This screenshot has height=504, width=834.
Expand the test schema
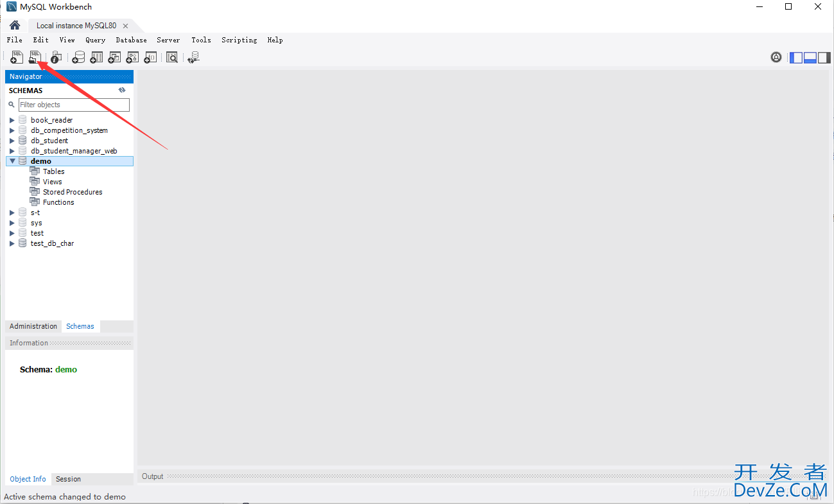pos(12,233)
